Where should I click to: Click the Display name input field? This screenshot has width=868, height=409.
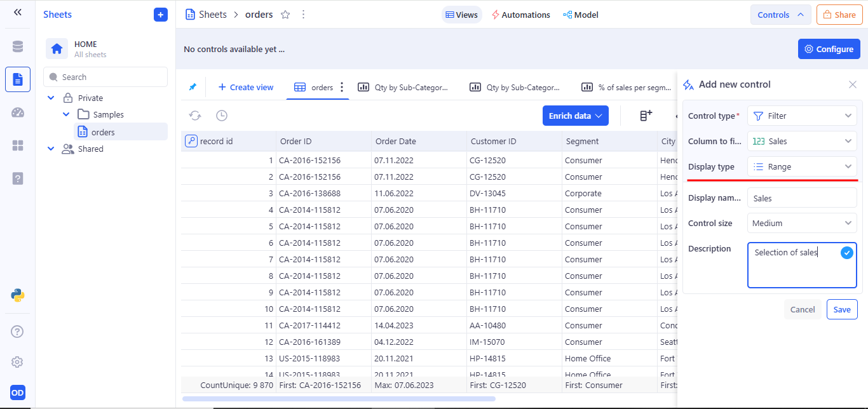pyautogui.click(x=802, y=198)
